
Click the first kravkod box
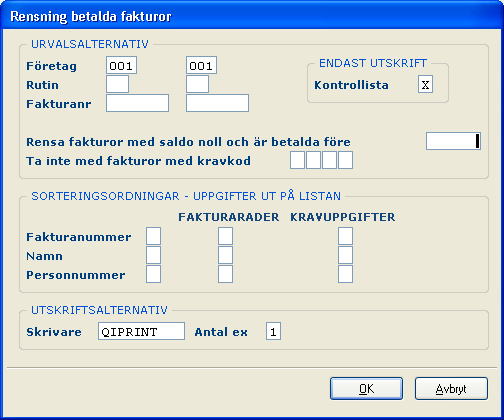click(x=297, y=160)
